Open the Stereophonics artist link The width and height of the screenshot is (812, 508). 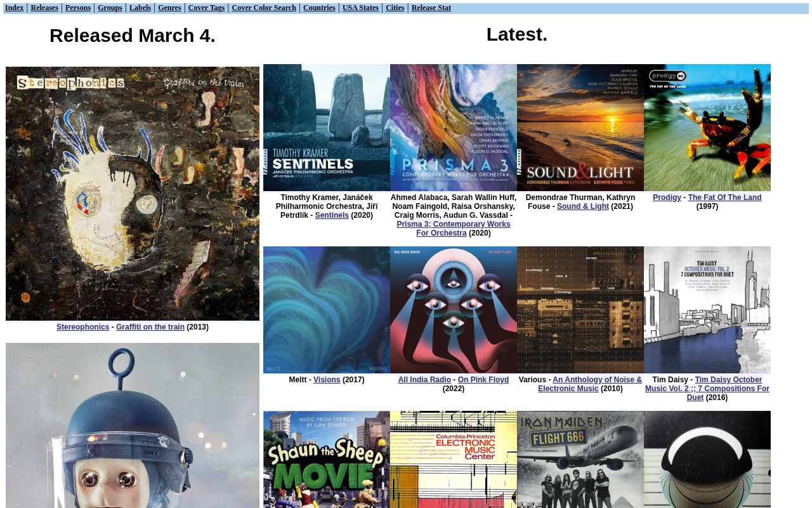click(x=82, y=327)
